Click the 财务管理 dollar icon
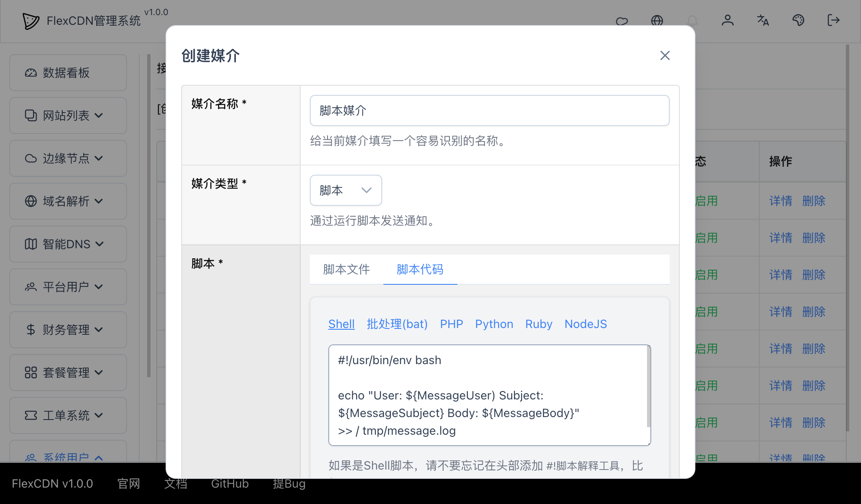The image size is (861, 504). pos(31,330)
